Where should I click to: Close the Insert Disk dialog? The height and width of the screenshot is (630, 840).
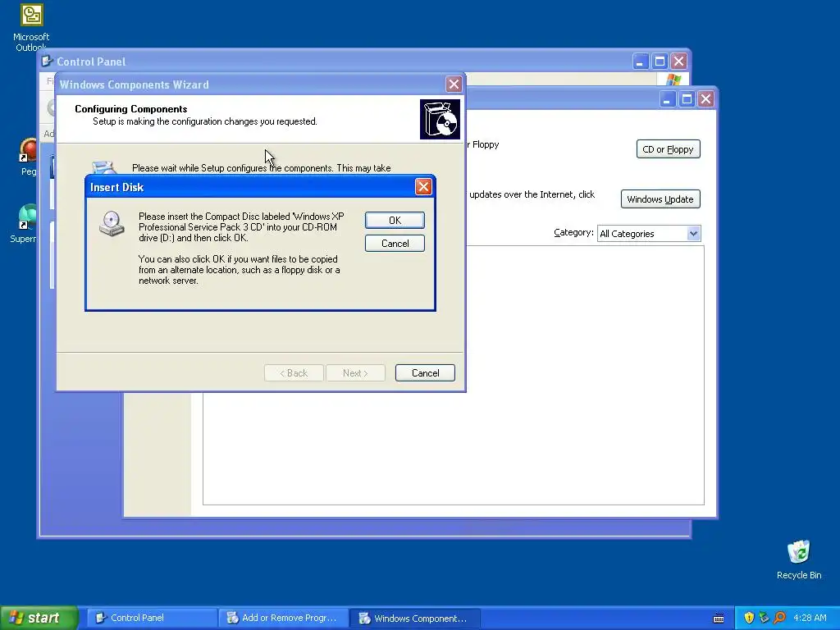[423, 186]
